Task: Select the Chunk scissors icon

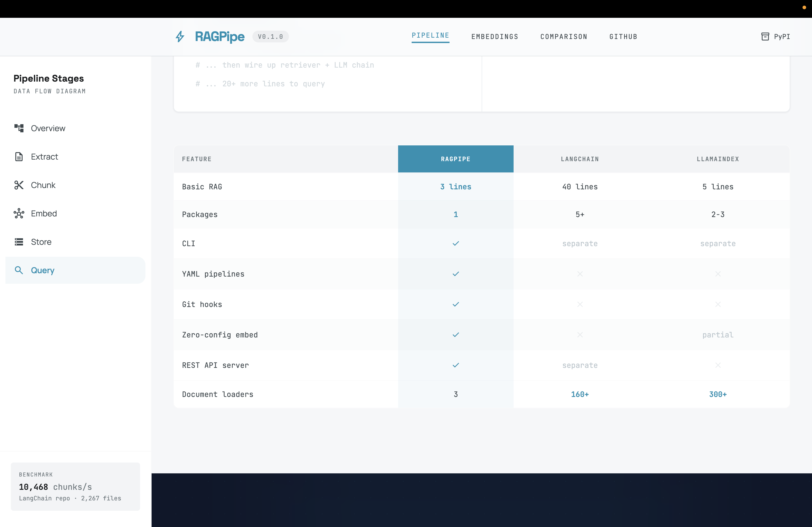Action: pyautogui.click(x=19, y=185)
